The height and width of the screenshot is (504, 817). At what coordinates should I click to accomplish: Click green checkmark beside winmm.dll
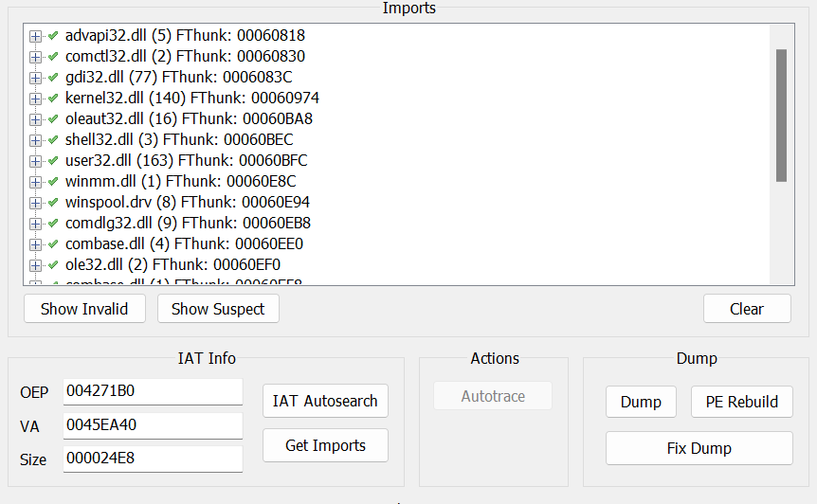(53, 181)
